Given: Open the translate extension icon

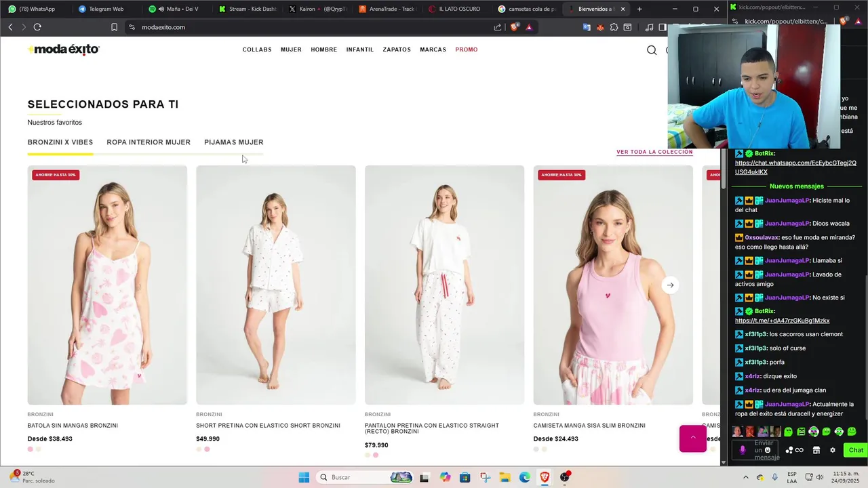Looking at the screenshot, I should pos(587,27).
